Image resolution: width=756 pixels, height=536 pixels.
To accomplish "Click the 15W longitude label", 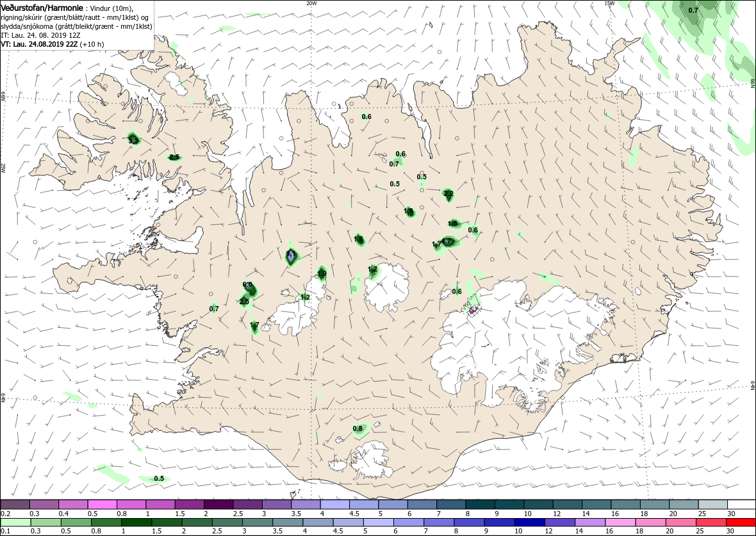I will [x=609, y=3].
